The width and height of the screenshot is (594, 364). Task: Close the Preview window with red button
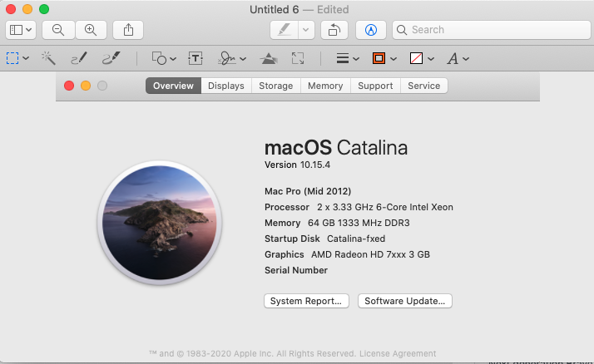coord(11,9)
